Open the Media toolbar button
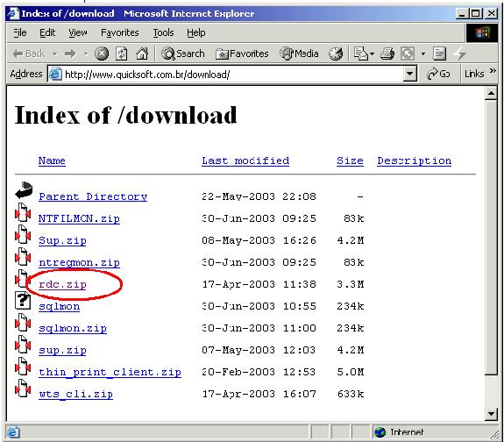 click(x=299, y=53)
